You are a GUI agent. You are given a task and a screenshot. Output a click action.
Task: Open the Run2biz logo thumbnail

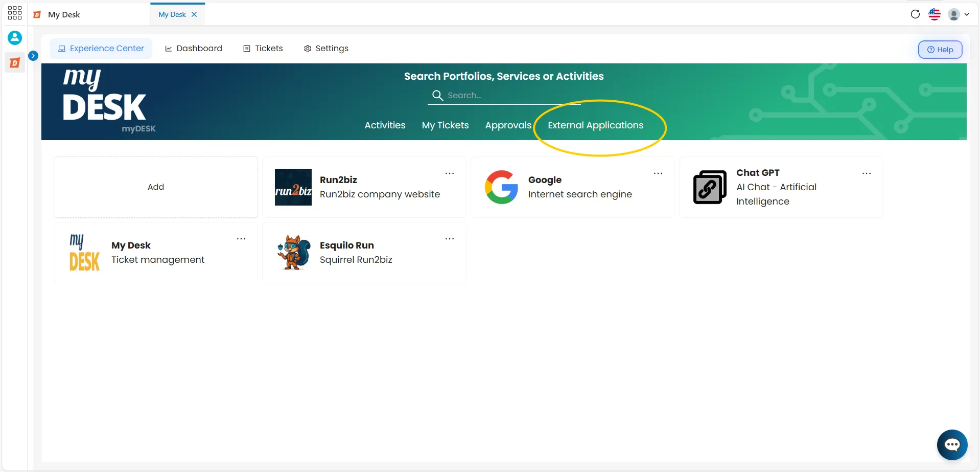pos(293,187)
